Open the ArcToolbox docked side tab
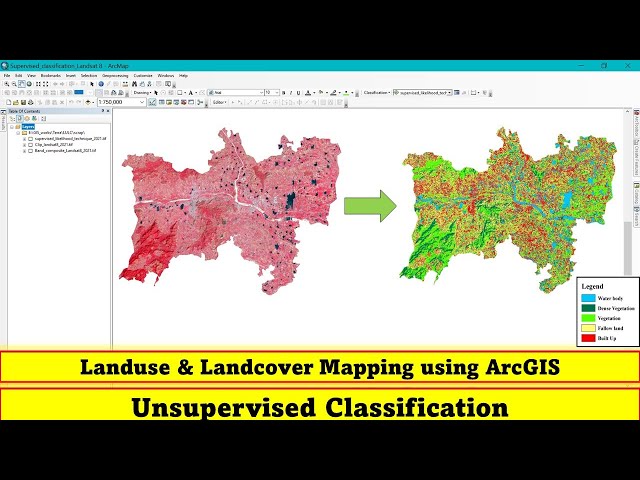Screen dimensions: 640x480 636,123
